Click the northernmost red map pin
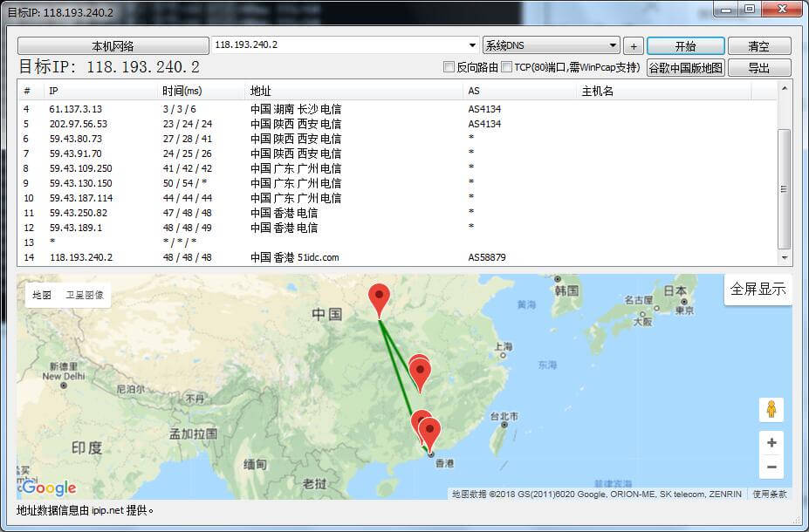Screen dimensions: 809x532 coord(379,297)
